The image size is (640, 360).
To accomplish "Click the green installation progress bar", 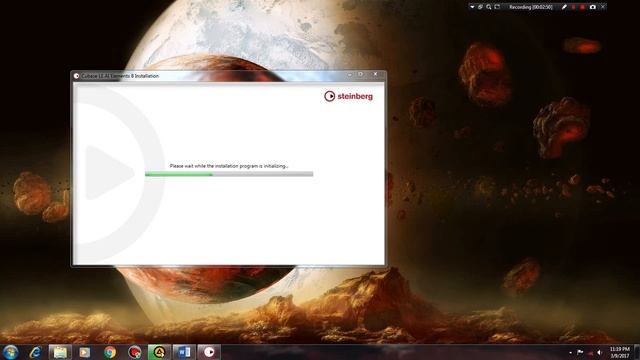I will [x=229, y=174].
